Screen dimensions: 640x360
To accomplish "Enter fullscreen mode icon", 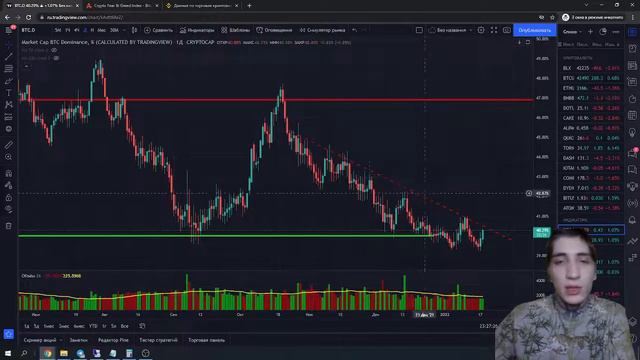I will tap(494, 30).
